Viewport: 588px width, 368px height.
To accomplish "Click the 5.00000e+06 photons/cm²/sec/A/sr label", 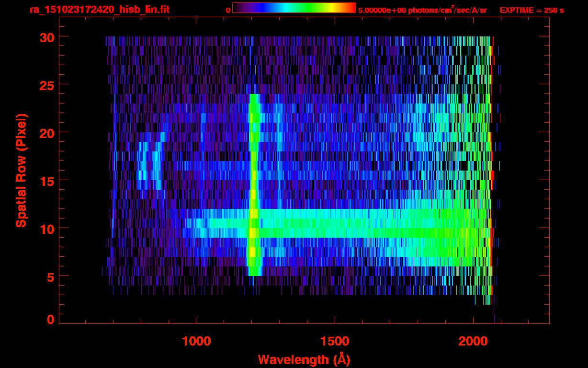I will tap(422, 10).
